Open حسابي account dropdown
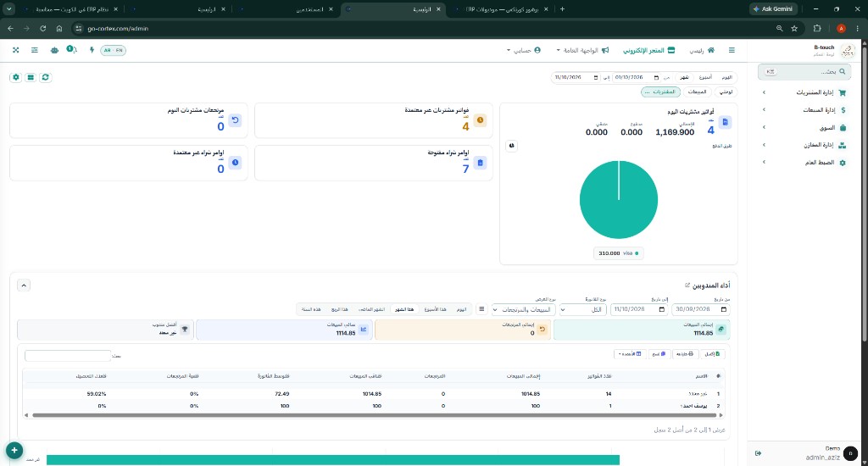 [524, 50]
